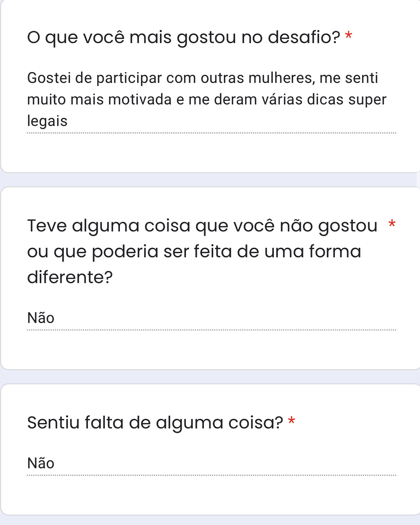Click the dotted line right of the last "Não"
The width and height of the screenshot is (420, 525).
(x=226, y=475)
